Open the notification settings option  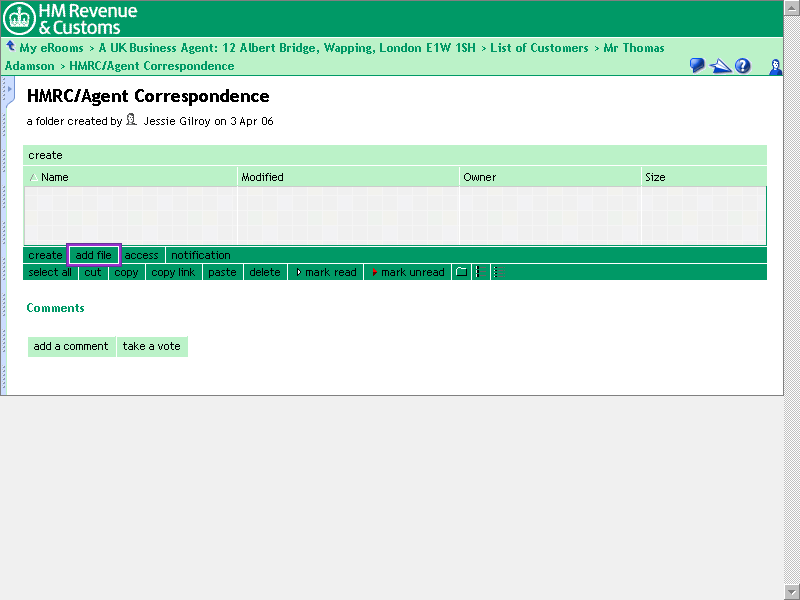(x=200, y=255)
